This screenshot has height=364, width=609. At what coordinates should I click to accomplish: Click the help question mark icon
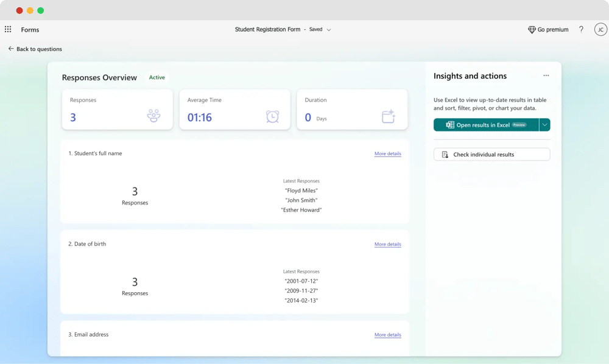pyautogui.click(x=581, y=29)
